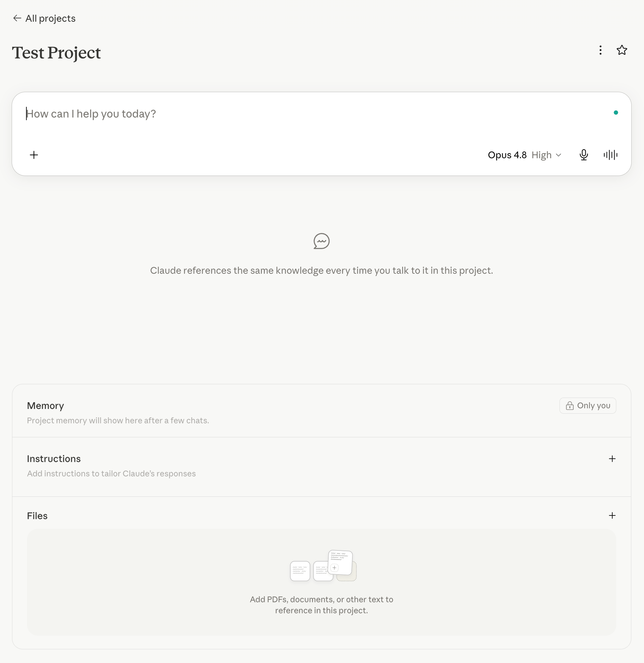
Task: Click the green status dot in chat box
Action: click(616, 113)
